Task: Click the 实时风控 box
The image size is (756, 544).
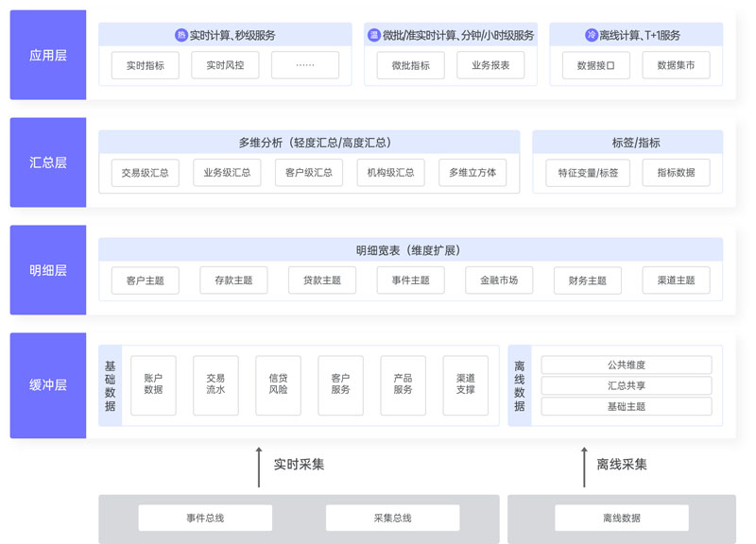Action: click(x=225, y=65)
